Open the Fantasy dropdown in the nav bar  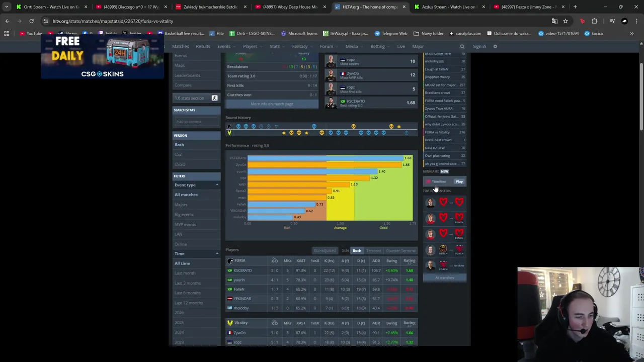(x=301, y=46)
